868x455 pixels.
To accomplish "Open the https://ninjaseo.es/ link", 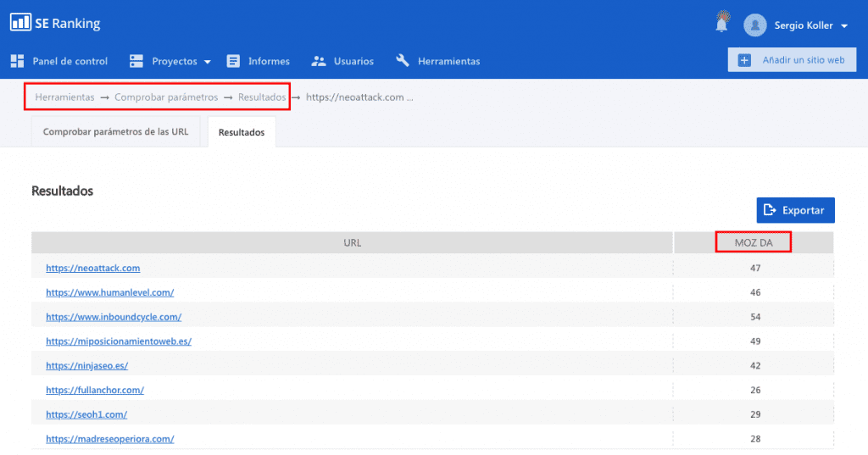I will (x=87, y=365).
